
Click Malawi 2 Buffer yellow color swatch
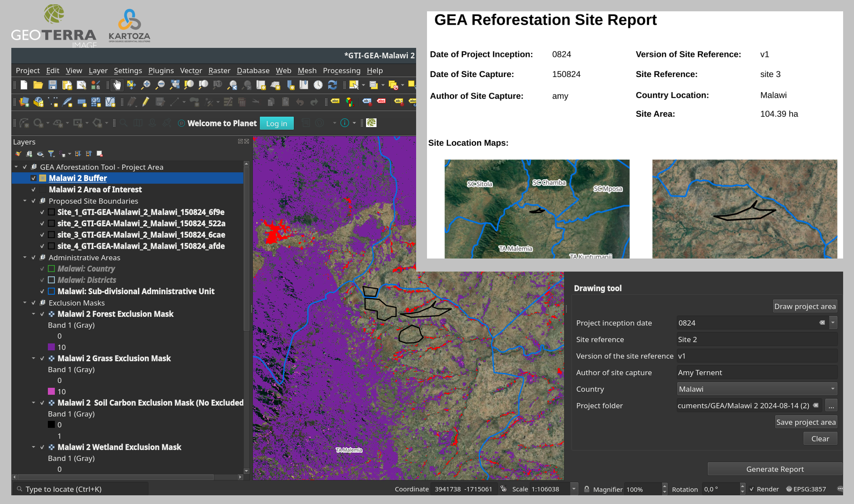43,178
